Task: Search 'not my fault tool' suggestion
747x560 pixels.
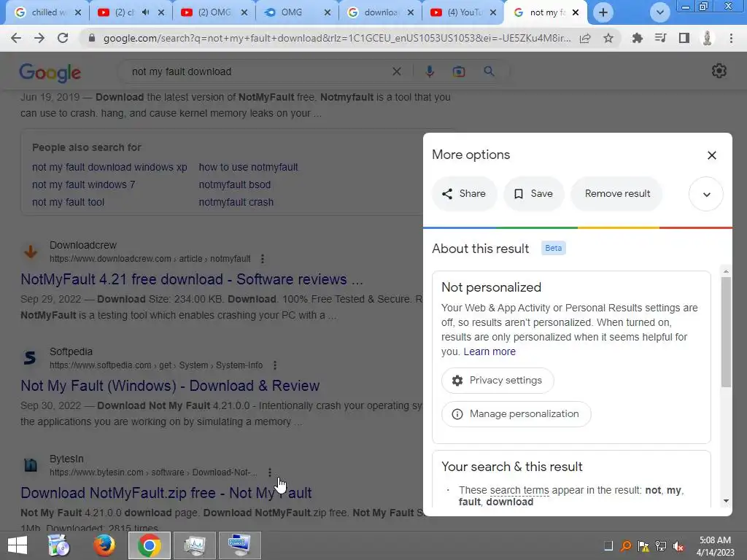Action: tap(68, 202)
